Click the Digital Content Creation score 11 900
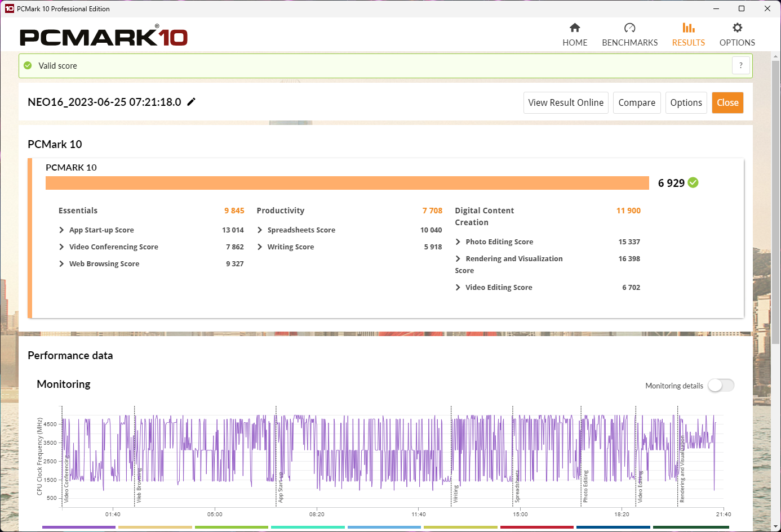This screenshot has width=781, height=532. 628,211
